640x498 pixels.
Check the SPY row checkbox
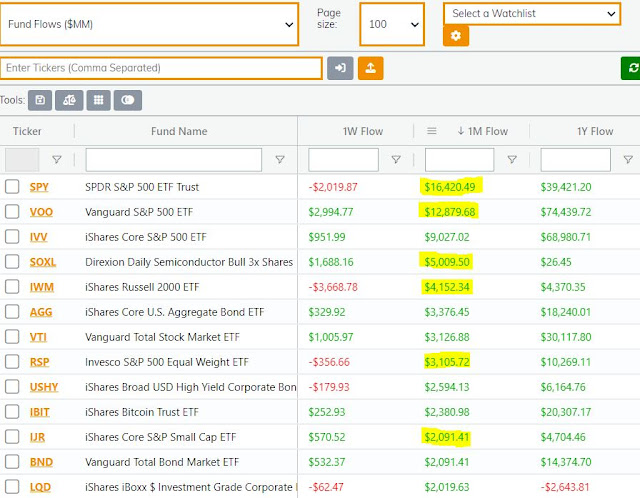tap(12, 187)
